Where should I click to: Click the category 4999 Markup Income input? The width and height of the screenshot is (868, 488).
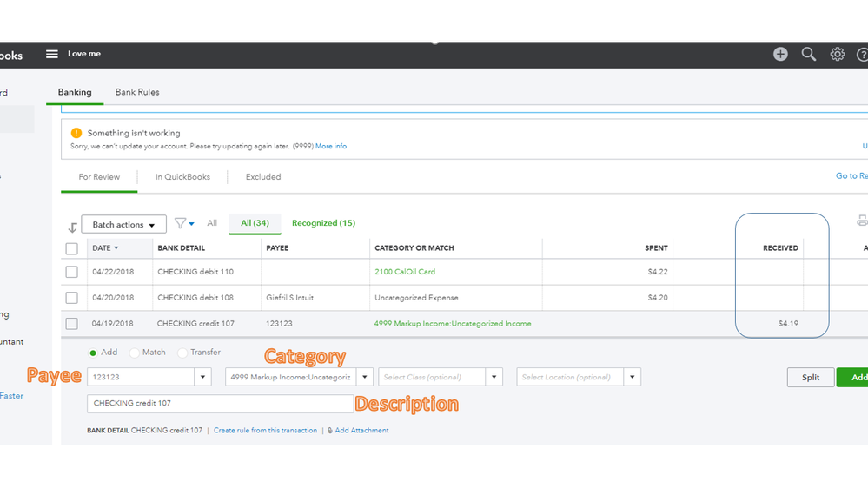coord(291,377)
